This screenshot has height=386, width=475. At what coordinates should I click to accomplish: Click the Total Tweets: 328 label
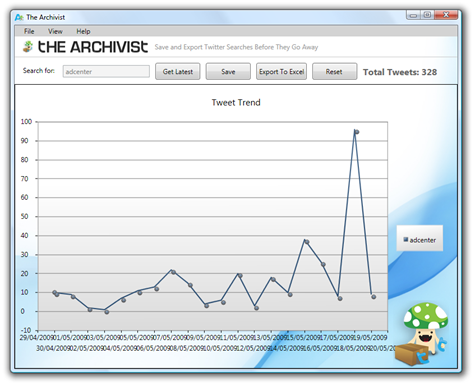(400, 72)
